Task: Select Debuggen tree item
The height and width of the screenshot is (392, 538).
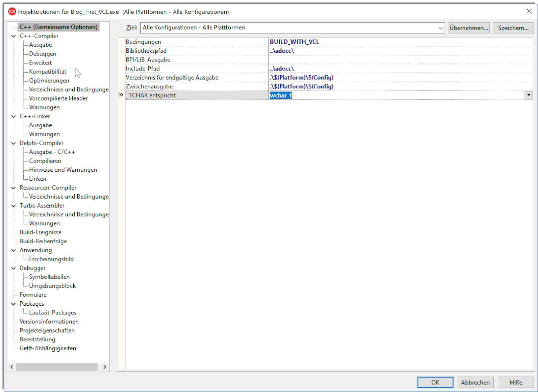Action: (43, 54)
